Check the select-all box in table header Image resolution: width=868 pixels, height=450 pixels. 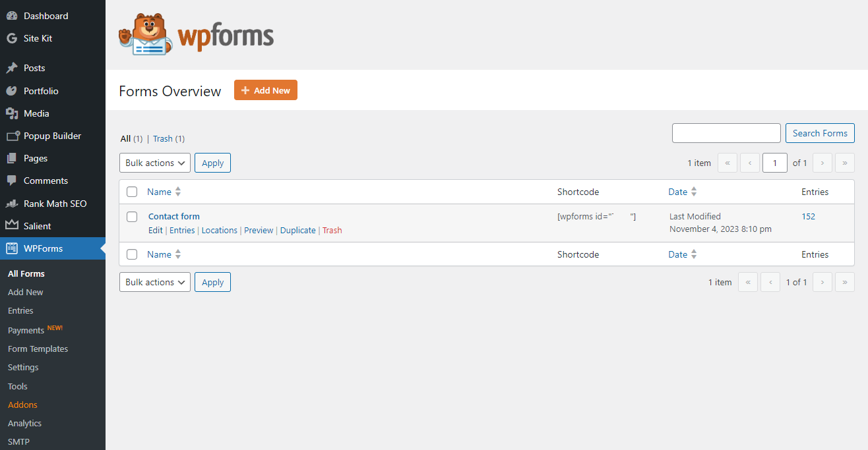[132, 192]
